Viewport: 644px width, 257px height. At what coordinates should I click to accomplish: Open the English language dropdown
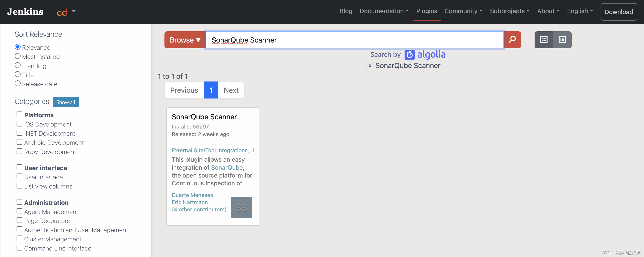coord(580,11)
